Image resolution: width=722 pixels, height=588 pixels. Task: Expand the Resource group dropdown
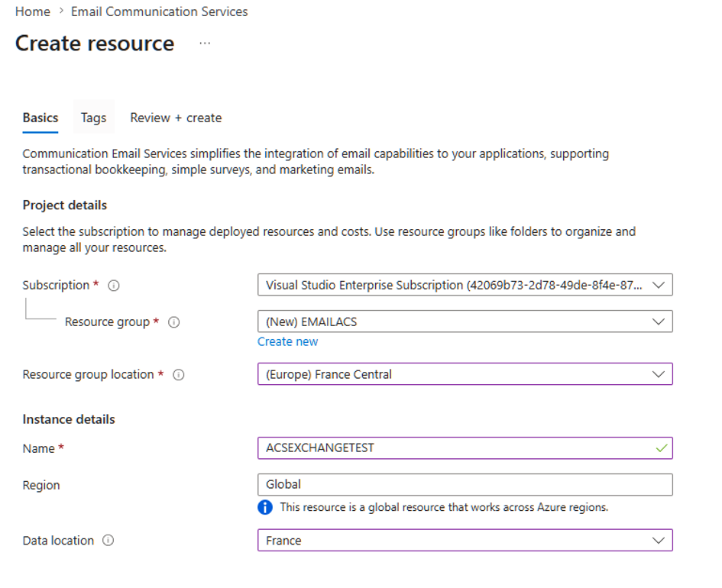pos(465,321)
